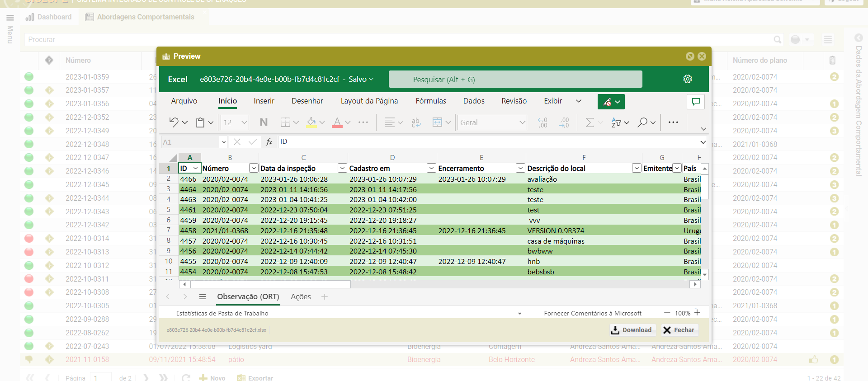Screen dimensions: 868x381
Task: Click the zoom out minus icon
Action: (x=667, y=313)
